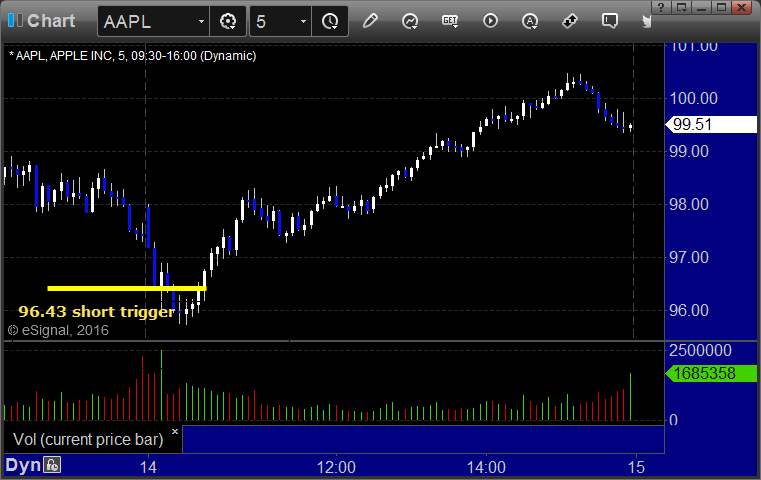The width and height of the screenshot is (761, 480).
Task: Click the 12:00 time axis label
Action: click(x=336, y=467)
